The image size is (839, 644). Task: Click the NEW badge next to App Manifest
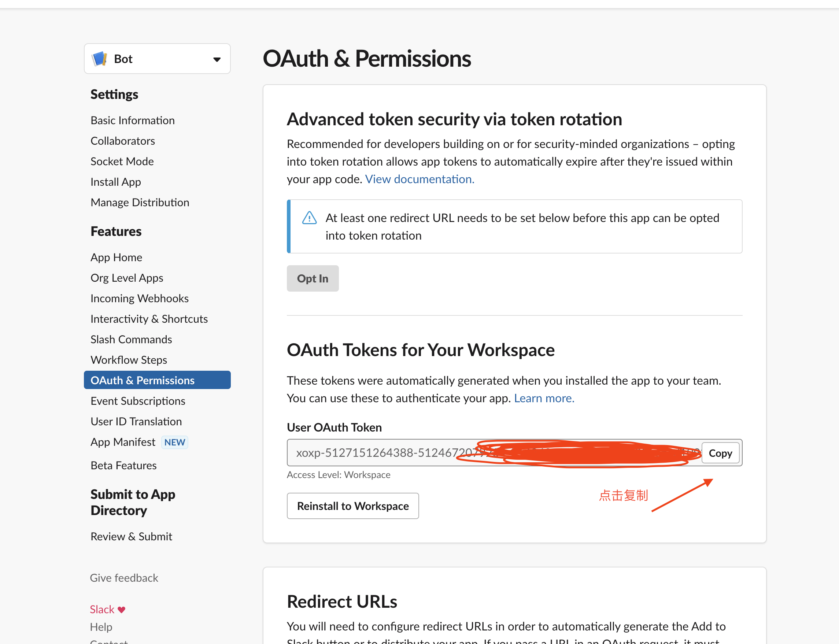174,443
